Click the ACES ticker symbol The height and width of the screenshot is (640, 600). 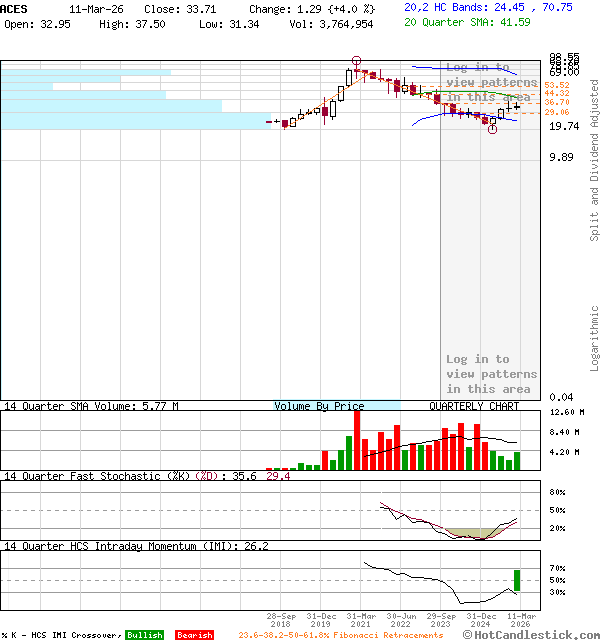pos(15,8)
